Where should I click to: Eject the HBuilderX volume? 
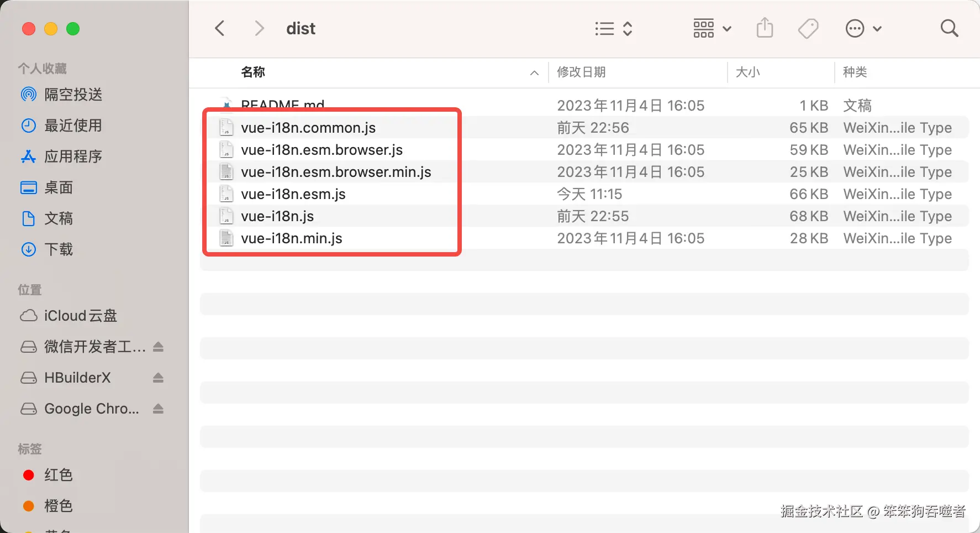158,378
